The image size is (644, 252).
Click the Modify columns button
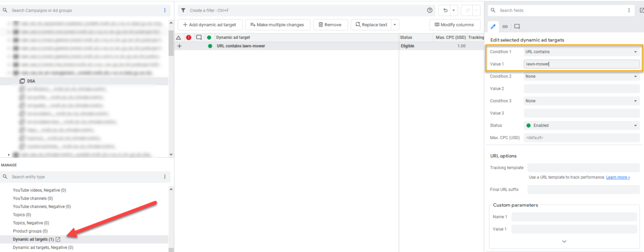pyautogui.click(x=454, y=25)
